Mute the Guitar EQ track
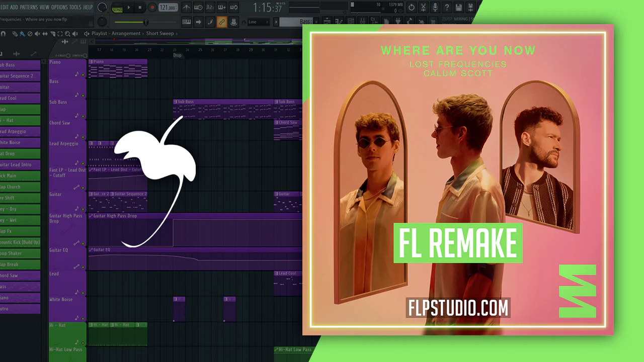The image size is (644, 362). click(x=83, y=267)
